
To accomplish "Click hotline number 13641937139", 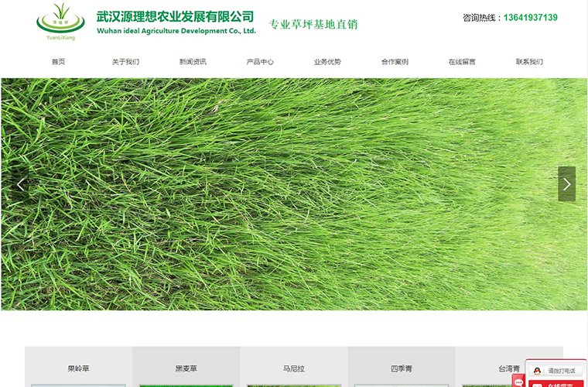I will point(530,18).
